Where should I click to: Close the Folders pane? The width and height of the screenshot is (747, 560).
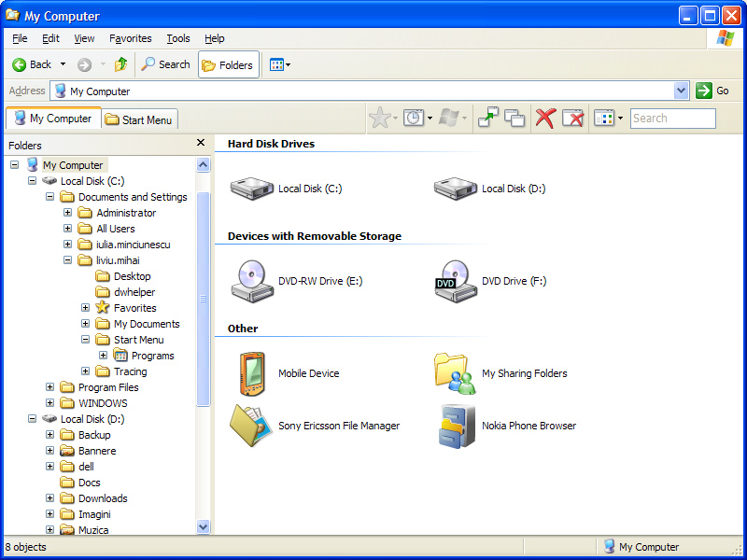[x=201, y=143]
